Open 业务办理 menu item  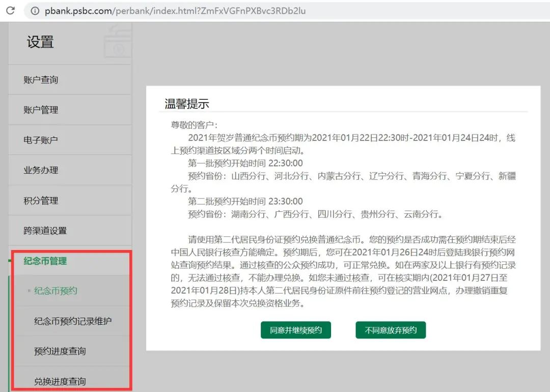(41, 170)
